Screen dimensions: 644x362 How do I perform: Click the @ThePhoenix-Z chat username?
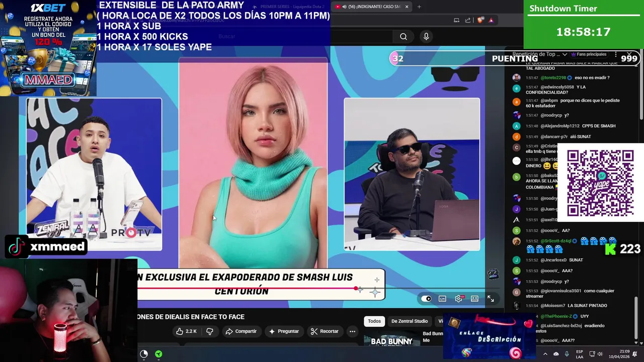[x=556, y=316]
